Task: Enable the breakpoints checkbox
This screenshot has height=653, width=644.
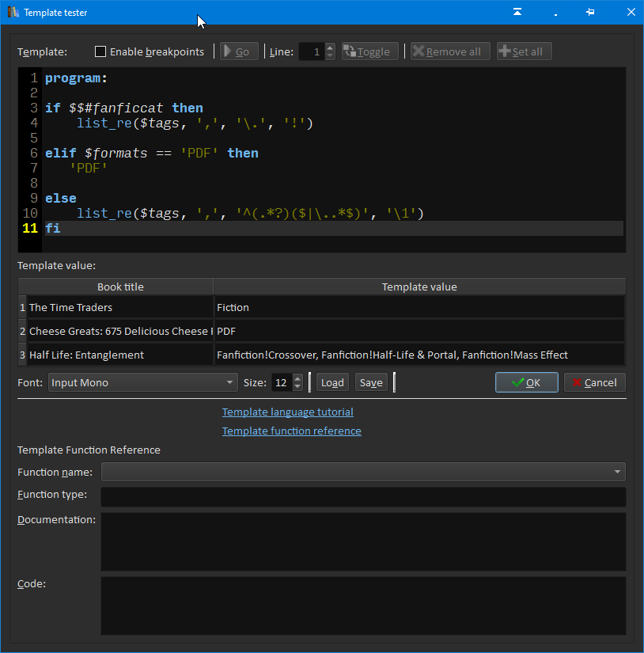Action: click(x=100, y=51)
